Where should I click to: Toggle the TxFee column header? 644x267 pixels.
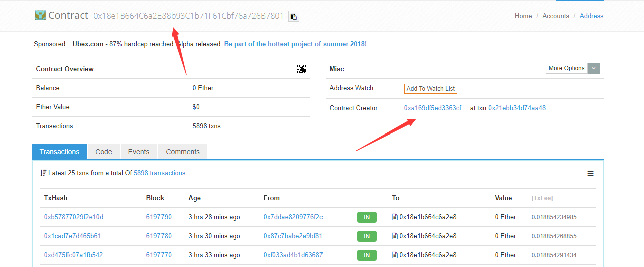coord(542,198)
